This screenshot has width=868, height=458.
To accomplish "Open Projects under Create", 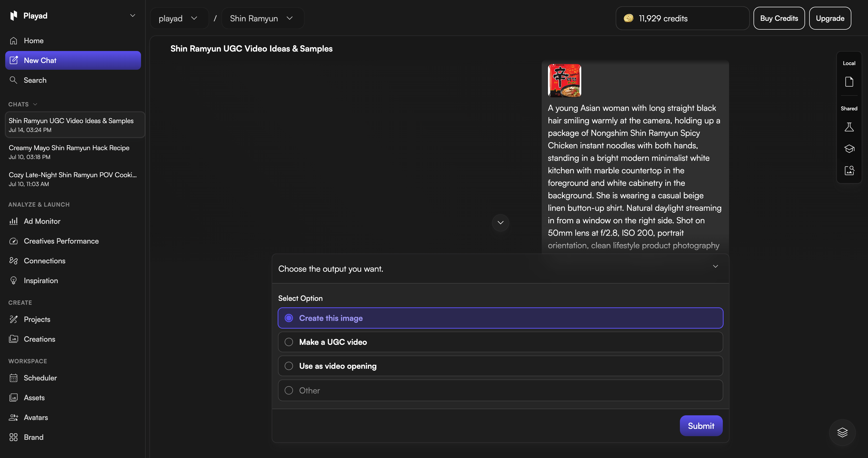I will tap(73, 320).
